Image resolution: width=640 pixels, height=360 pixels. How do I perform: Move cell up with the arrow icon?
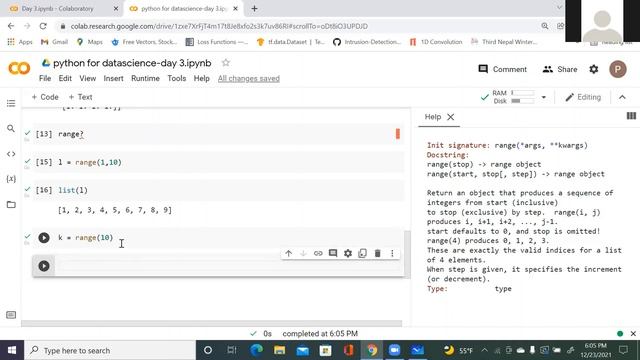[x=289, y=253]
